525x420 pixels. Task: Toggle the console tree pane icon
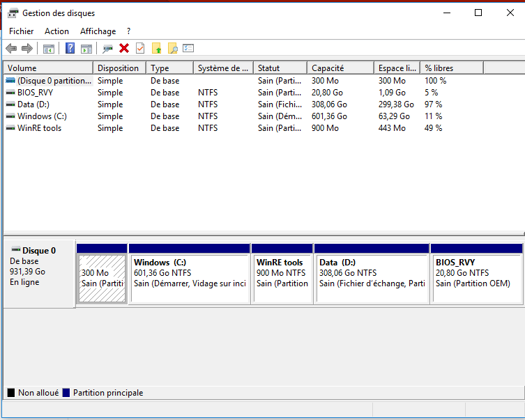49,49
